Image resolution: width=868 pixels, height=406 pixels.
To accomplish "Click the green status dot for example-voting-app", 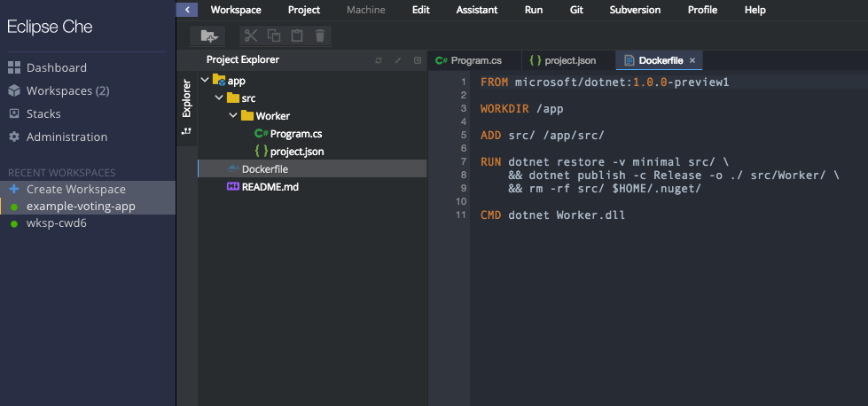I will point(14,207).
